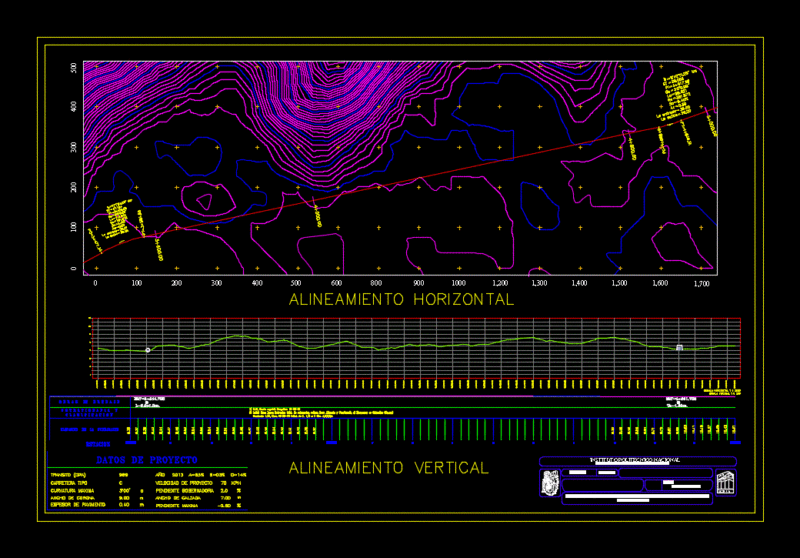Click the building logo right of title block
This screenshot has width=800, height=558.
[x=726, y=483]
